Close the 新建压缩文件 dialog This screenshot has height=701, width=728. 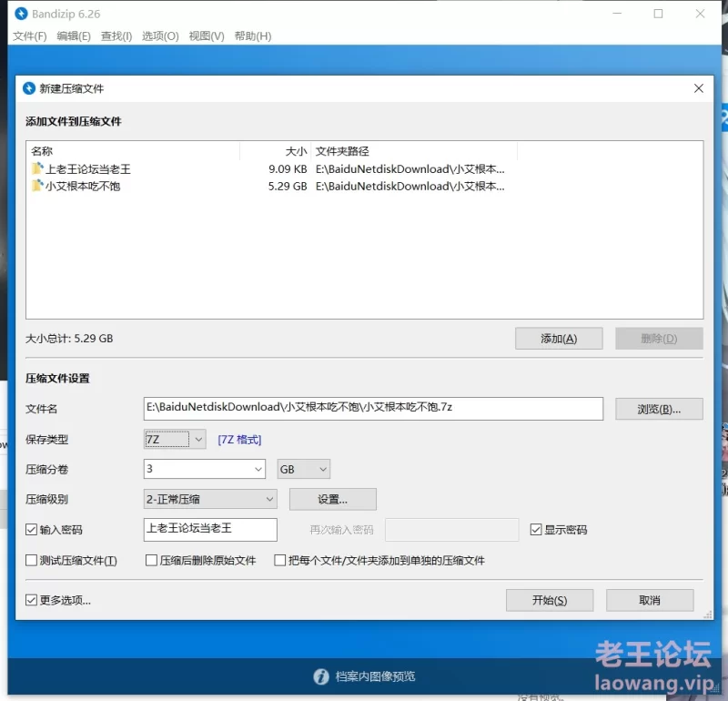point(698,88)
